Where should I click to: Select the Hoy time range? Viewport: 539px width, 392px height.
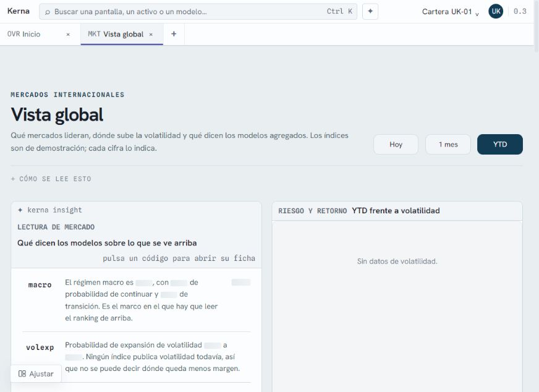(396, 145)
